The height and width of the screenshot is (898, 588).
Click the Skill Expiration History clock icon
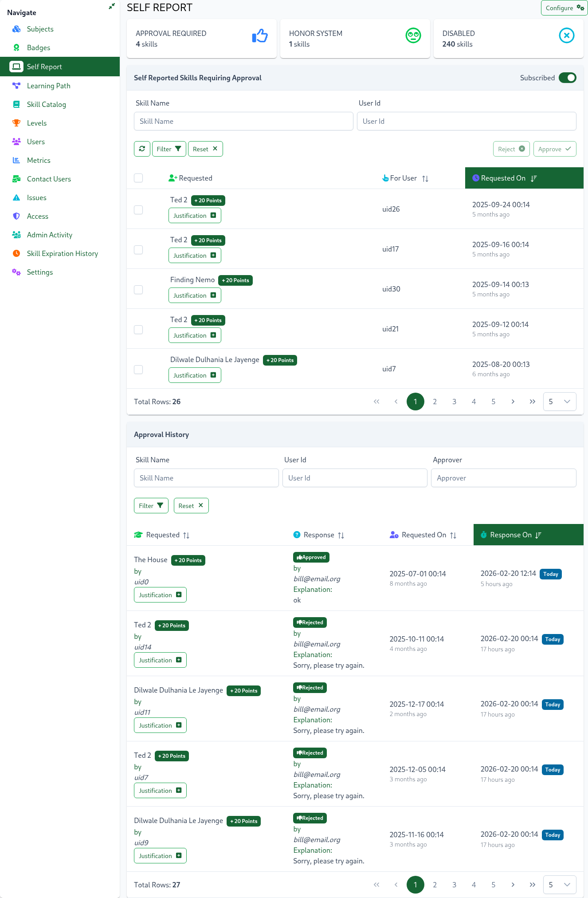pyautogui.click(x=16, y=253)
